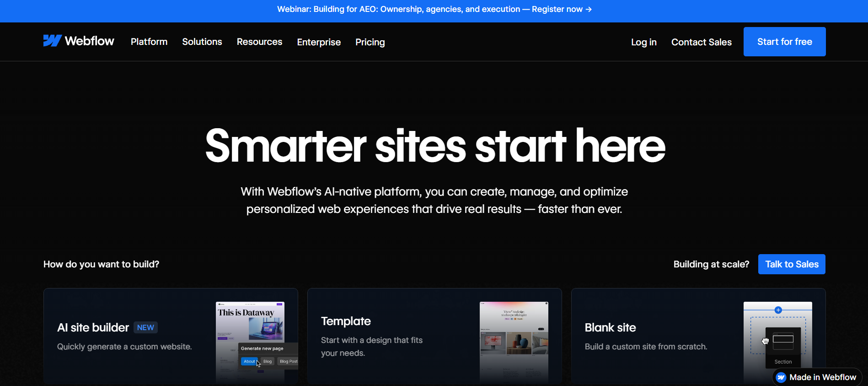Click the Log in link
Image resolution: width=868 pixels, height=386 pixels.
click(x=643, y=42)
